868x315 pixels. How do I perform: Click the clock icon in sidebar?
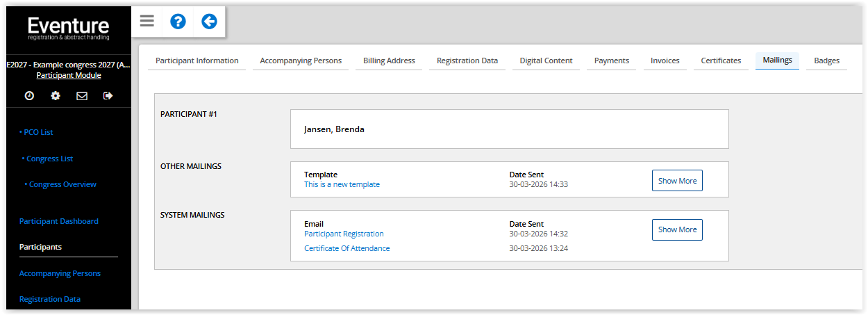(x=29, y=96)
